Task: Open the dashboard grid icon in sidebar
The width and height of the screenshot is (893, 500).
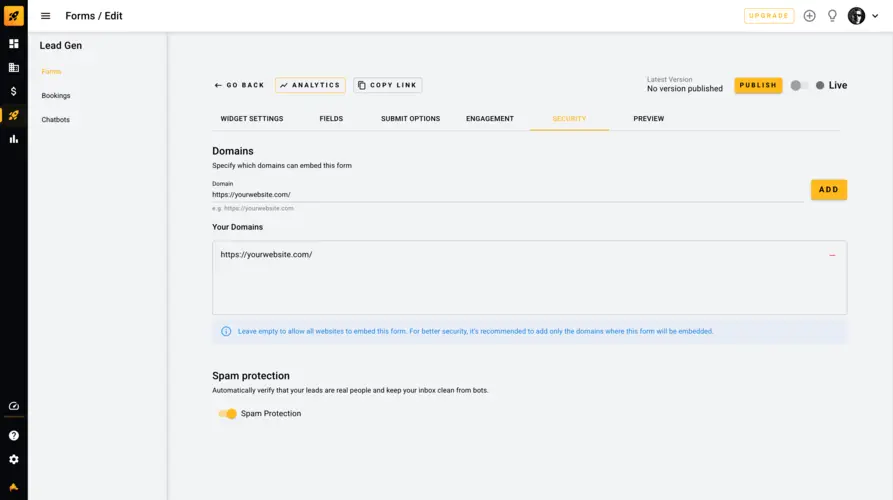Action: point(14,44)
